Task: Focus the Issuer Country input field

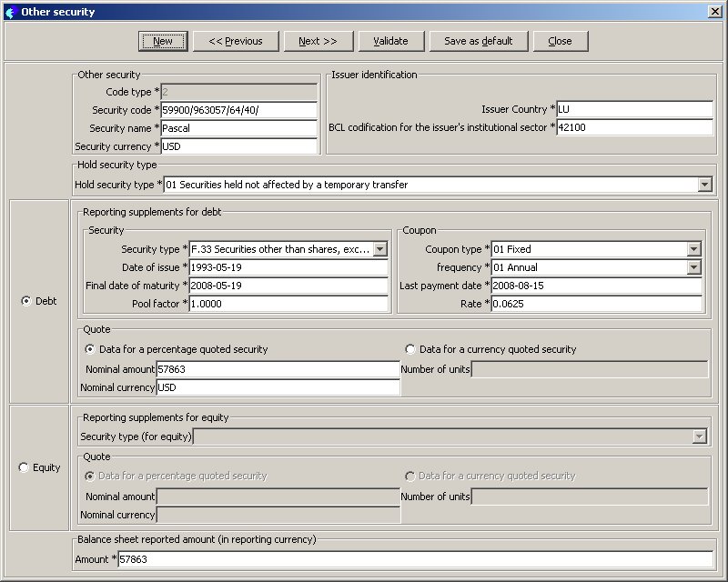Action: coord(633,109)
